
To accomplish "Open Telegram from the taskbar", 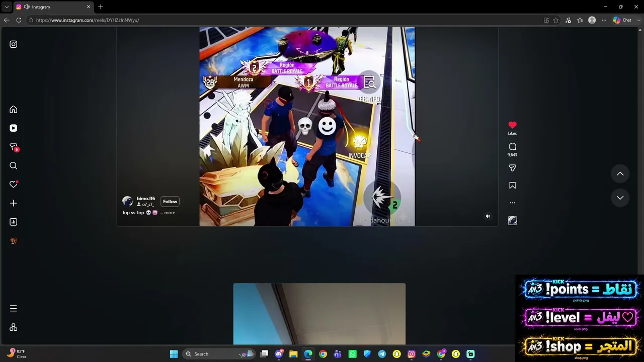I will click(x=382, y=354).
